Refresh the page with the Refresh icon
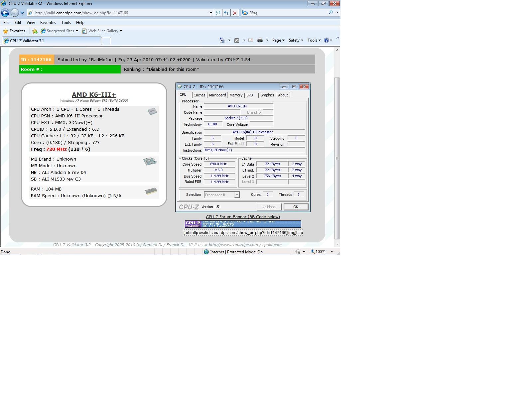The height and width of the screenshot is (397, 532). coord(226,13)
